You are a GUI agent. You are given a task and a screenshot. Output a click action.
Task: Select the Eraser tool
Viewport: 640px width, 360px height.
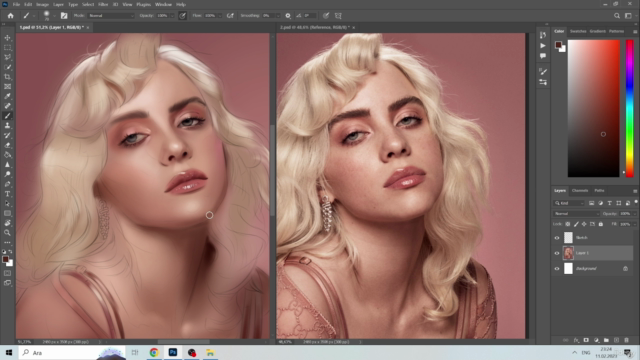(7, 145)
